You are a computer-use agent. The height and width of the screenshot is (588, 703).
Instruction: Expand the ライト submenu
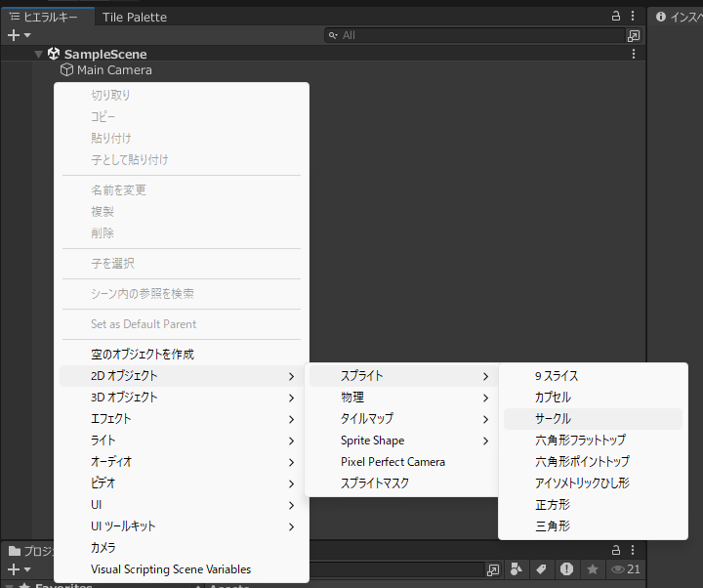pyautogui.click(x=182, y=441)
